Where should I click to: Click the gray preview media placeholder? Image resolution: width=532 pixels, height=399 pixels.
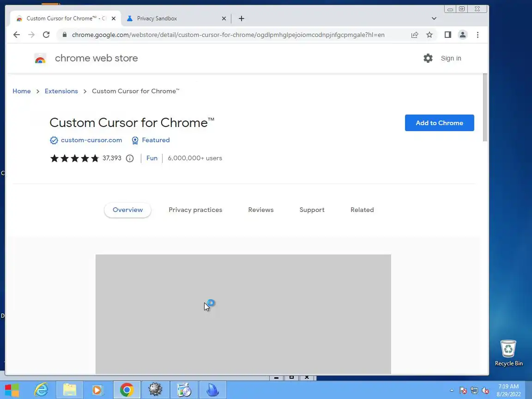[243, 314]
